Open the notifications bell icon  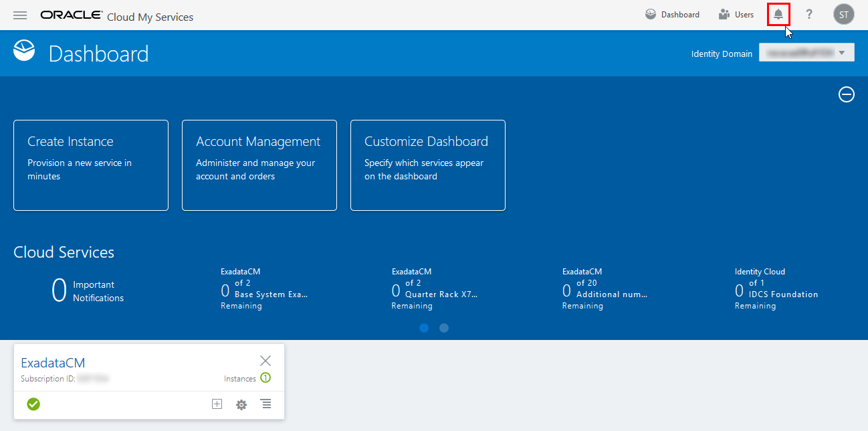coord(778,14)
